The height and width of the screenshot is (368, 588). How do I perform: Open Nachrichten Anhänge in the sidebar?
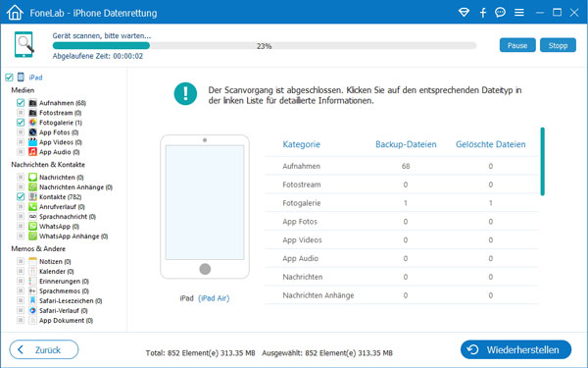(x=75, y=187)
